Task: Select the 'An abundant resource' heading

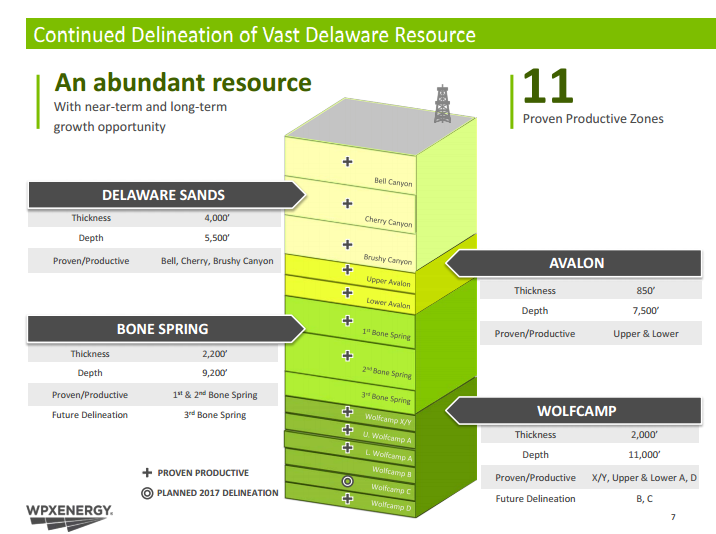Action: coord(183,82)
